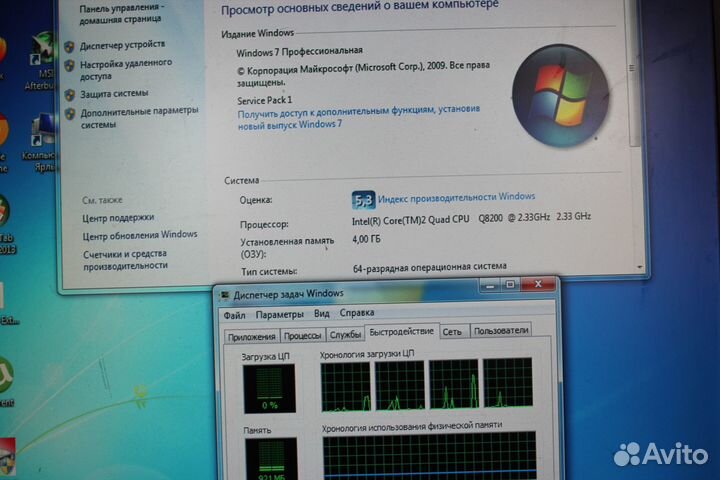Image resolution: width=720 pixels, height=480 pixels.
Task: Maximize the Диспетчер задач window
Action: pos(510,285)
